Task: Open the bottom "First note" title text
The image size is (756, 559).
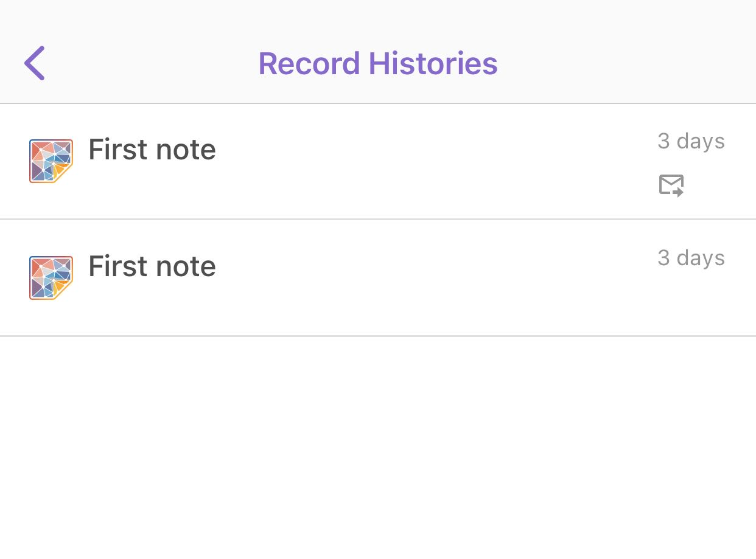Action: pos(152,266)
